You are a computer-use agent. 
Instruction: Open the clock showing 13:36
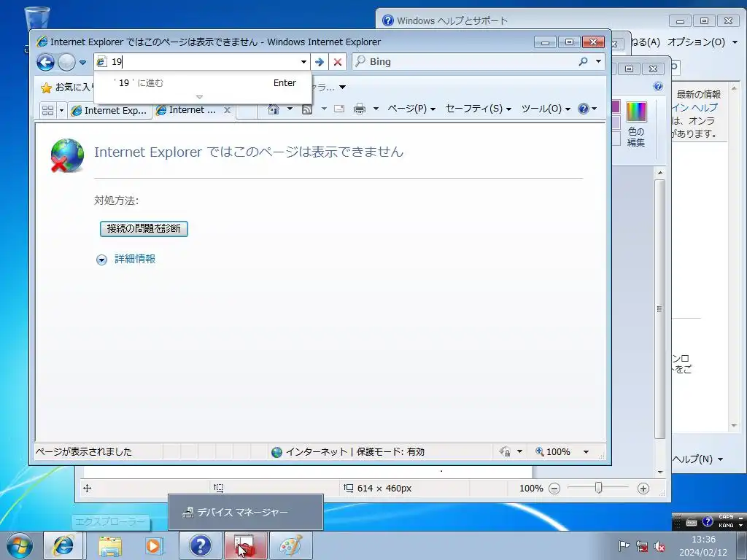click(x=703, y=545)
